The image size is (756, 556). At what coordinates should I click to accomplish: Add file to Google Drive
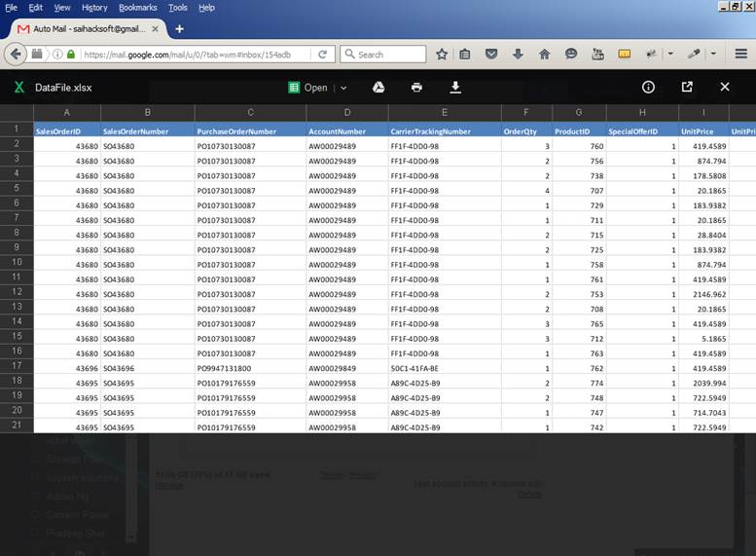point(378,87)
